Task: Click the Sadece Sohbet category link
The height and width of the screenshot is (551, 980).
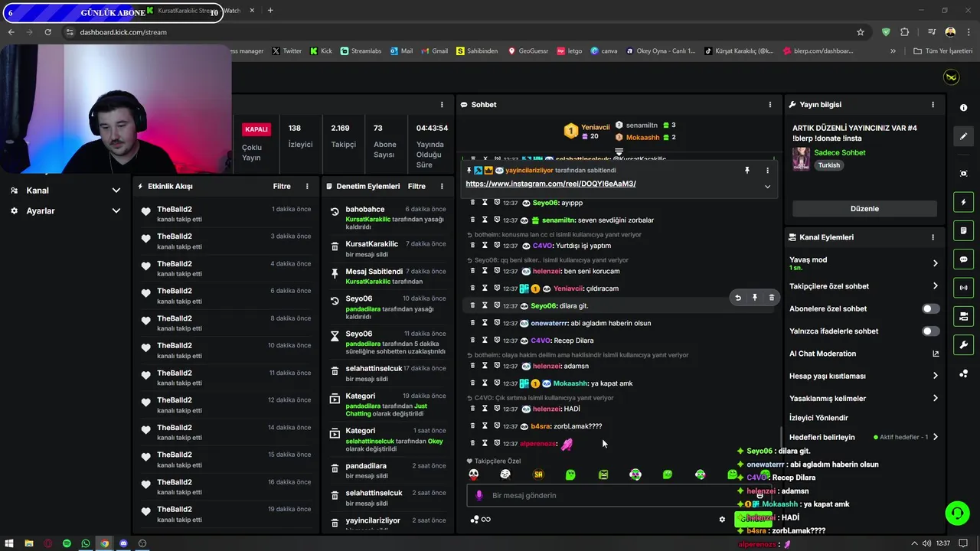Action: pos(840,152)
